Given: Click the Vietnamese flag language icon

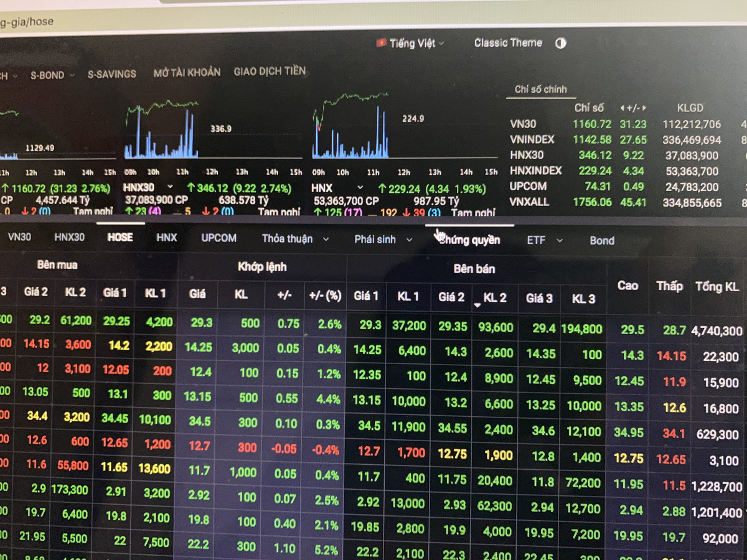Looking at the screenshot, I should pyautogui.click(x=381, y=43).
